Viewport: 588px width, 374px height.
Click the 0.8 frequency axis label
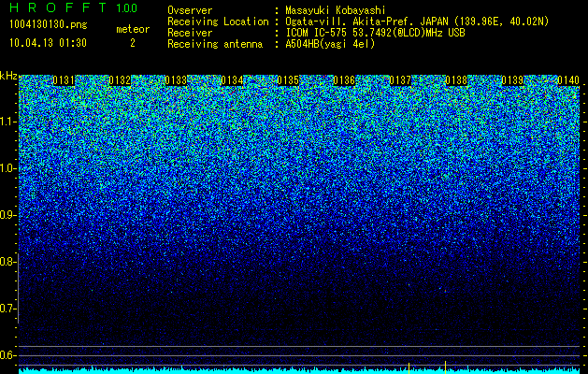pyautogui.click(x=7, y=262)
